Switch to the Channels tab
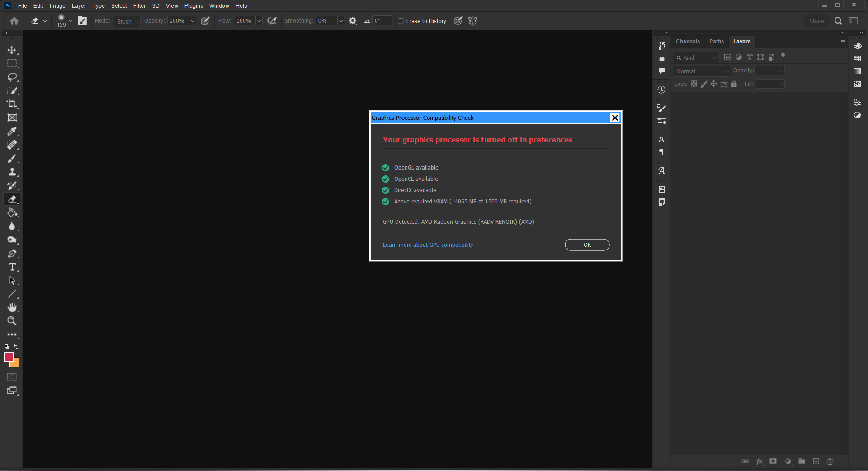 coord(688,42)
